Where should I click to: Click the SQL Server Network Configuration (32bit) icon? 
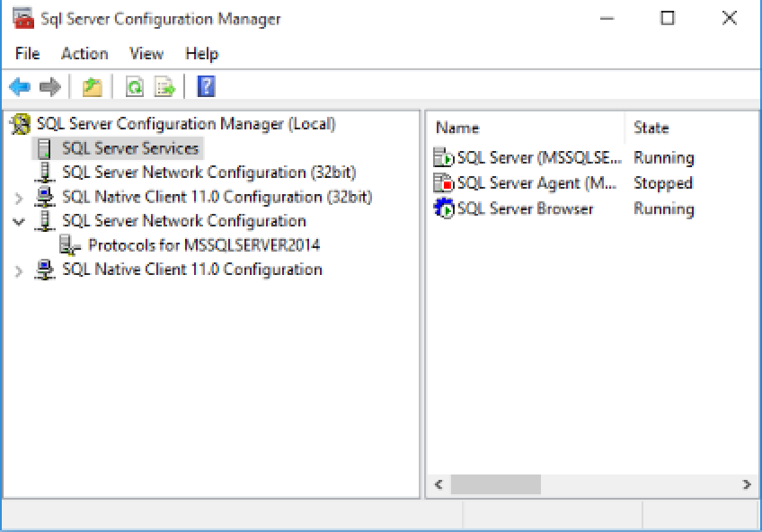pos(45,173)
